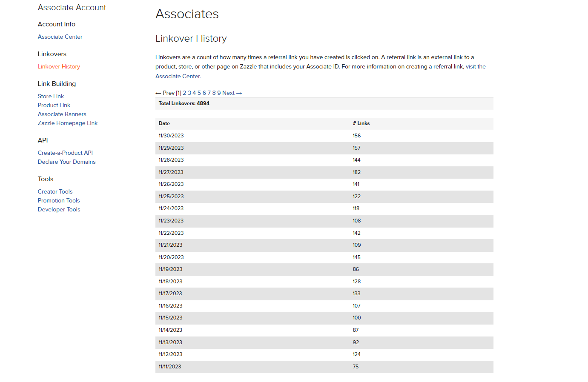The height and width of the screenshot is (382, 588).
Task: Open Promotion Tools link
Action: 59,201
